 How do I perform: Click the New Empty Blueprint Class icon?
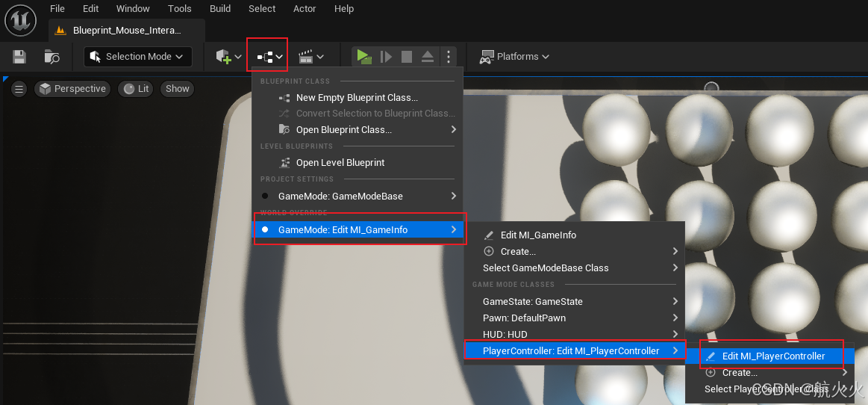coord(284,97)
